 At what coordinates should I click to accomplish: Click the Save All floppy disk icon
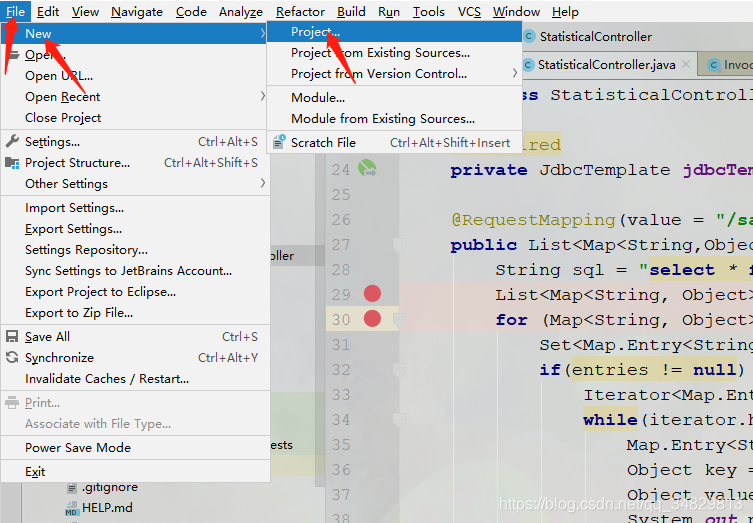click(x=12, y=336)
